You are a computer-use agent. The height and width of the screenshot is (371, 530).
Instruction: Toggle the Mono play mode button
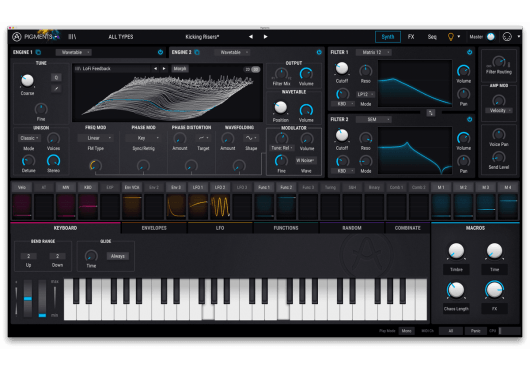click(x=406, y=331)
